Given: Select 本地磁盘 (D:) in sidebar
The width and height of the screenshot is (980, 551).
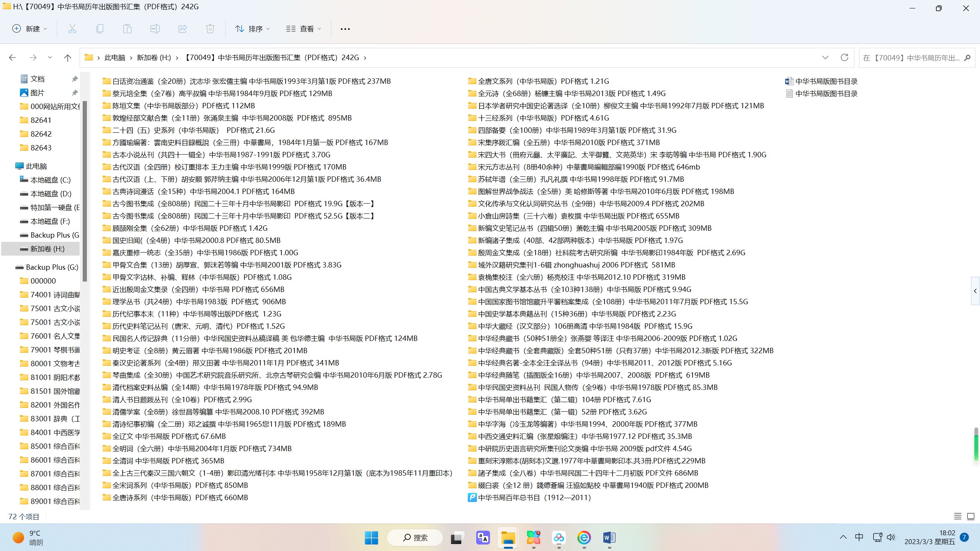Looking at the screenshot, I should tap(45, 194).
